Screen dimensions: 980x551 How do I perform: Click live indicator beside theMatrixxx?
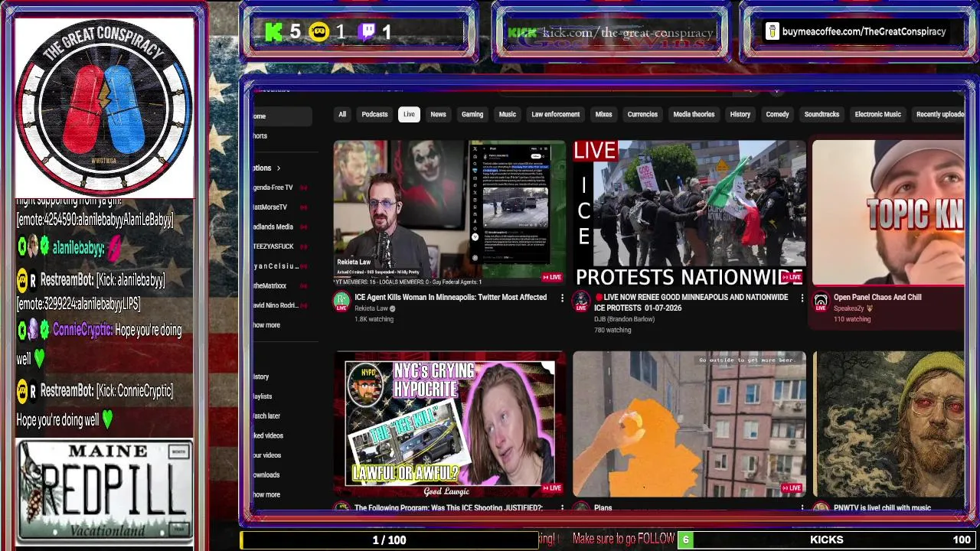(x=303, y=285)
